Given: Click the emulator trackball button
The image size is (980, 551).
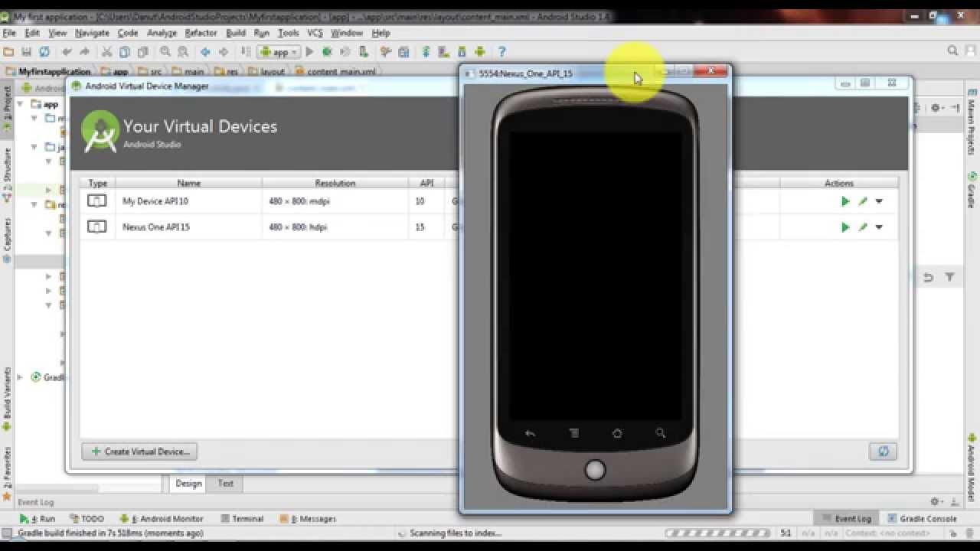Looking at the screenshot, I should click(595, 469).
